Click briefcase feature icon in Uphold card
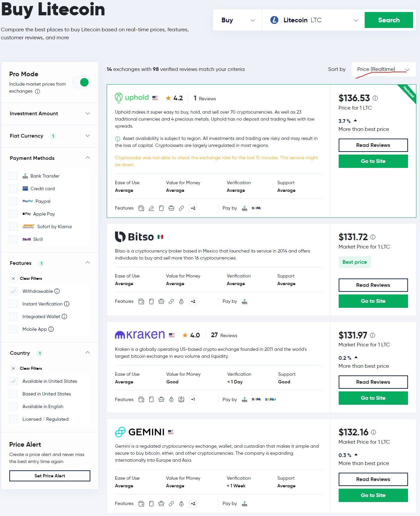 click(171, 208)
